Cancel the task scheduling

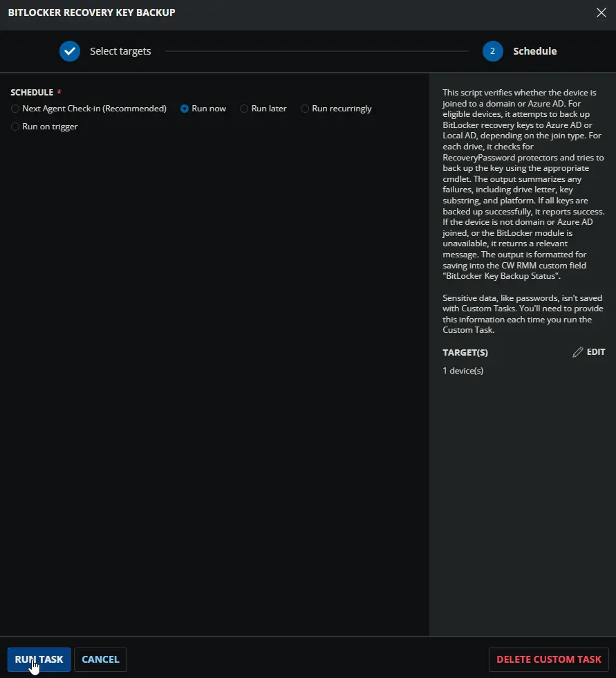tap(100, 659)
